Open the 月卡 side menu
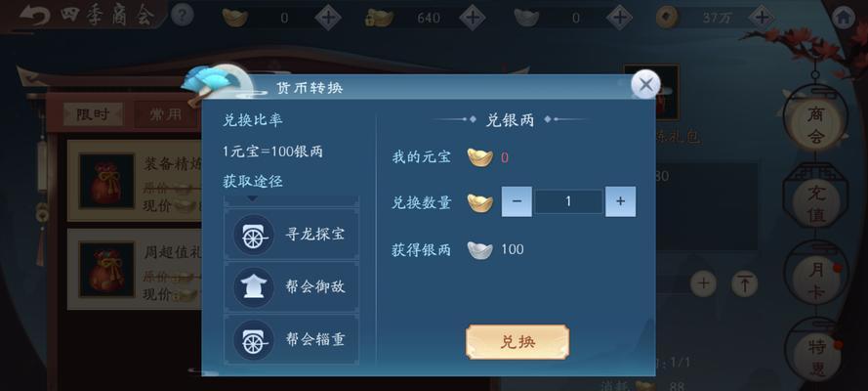868x391 pixels. coord(816,280)
